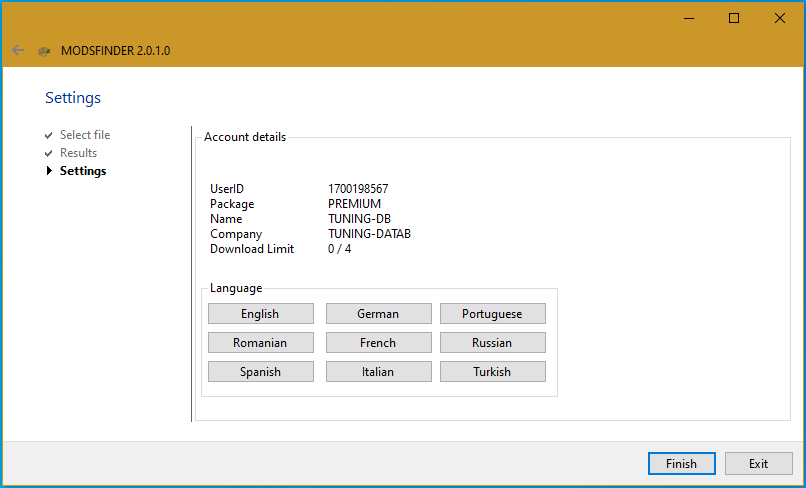The width and height of the screenshot is (806, 488).
Task: Click the Download Limit value
Action: coord(339,249)
